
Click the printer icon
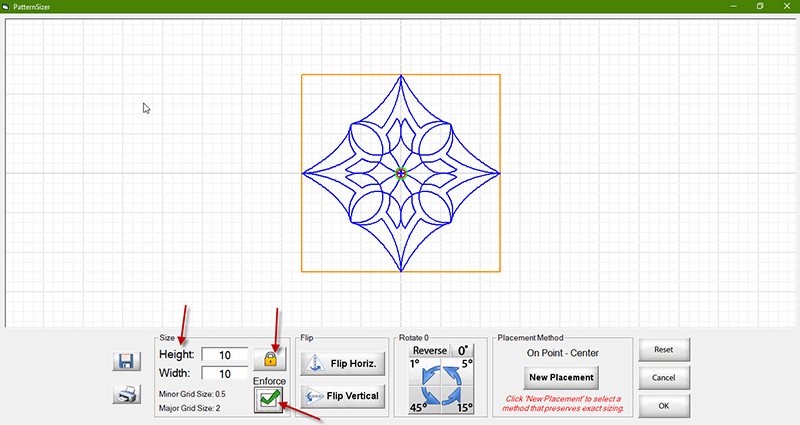(126, 394)
